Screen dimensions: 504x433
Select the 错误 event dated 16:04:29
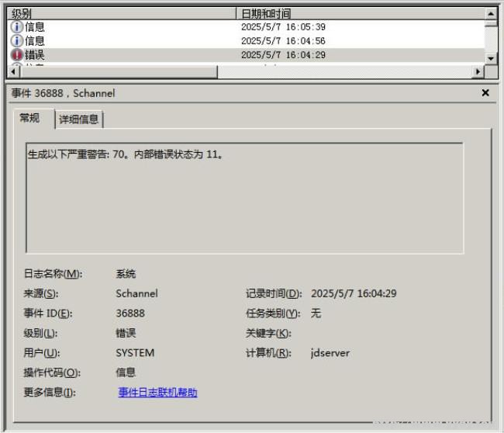tap(246, 54)
